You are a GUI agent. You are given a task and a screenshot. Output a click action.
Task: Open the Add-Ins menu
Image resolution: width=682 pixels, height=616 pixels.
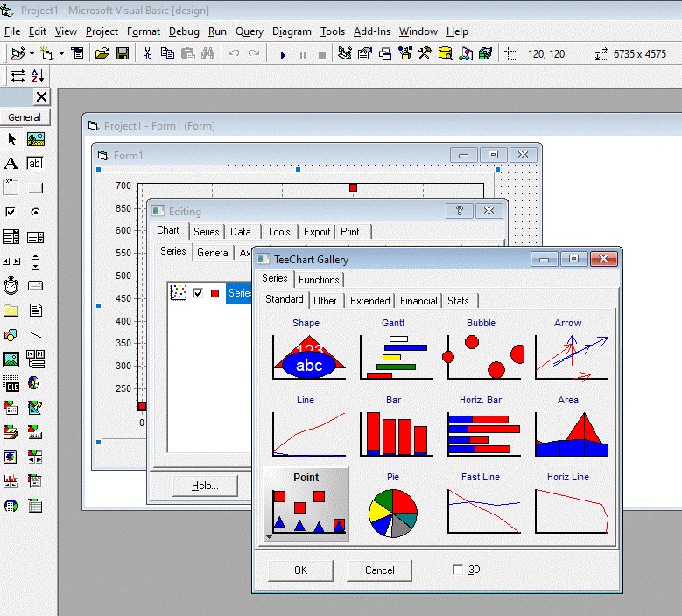click(372, 31)
